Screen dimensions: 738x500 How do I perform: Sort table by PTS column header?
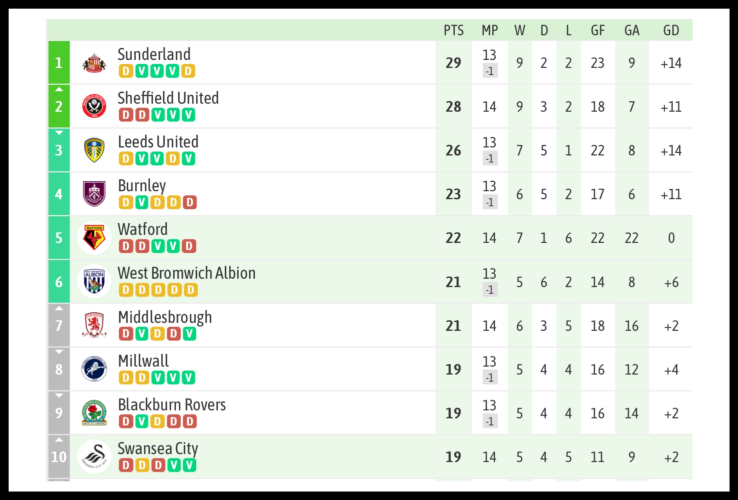(453, 30)
